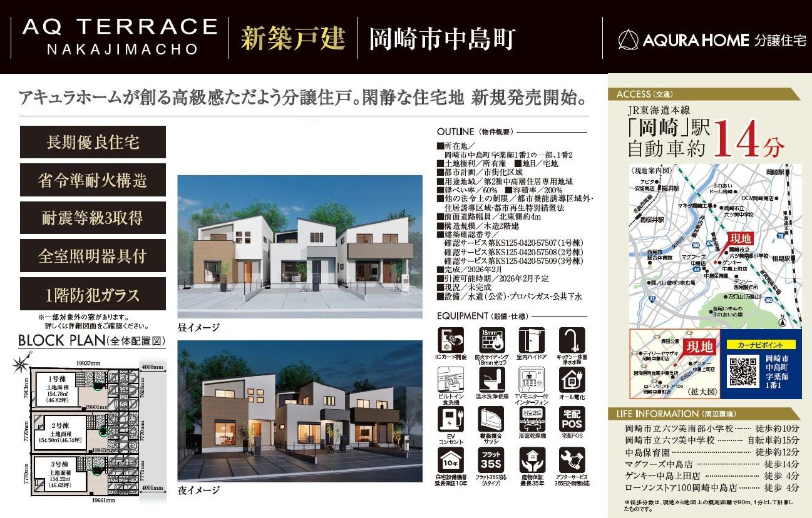Toggle the 長期優良住宅 feature badge
This screenshot has width=812, height=518.
click(x=93, y=143)
